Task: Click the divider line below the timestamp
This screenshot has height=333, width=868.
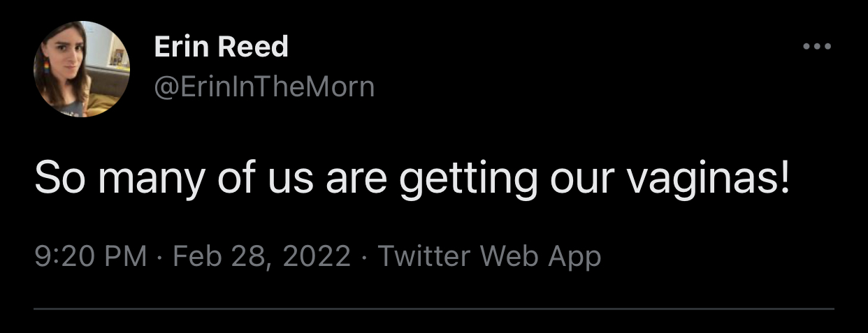Action: point(433,308)
